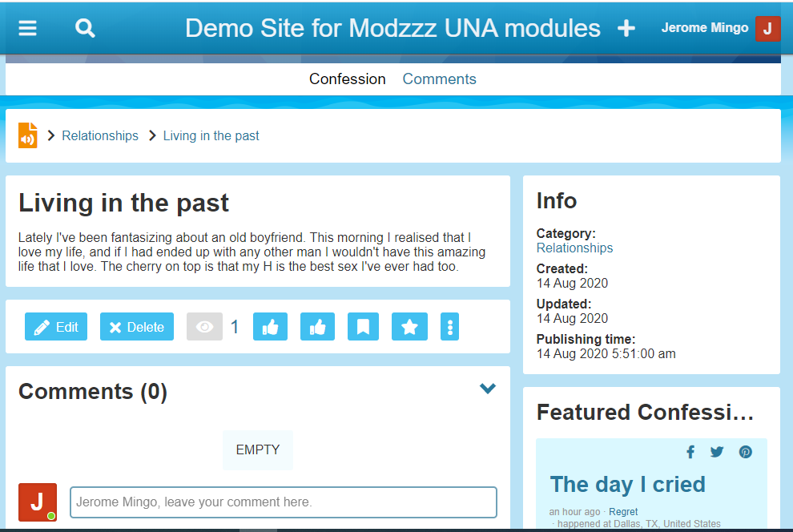Click the star icon to feature the confession
Screen dimensions: 793x532
pos(409,327)
